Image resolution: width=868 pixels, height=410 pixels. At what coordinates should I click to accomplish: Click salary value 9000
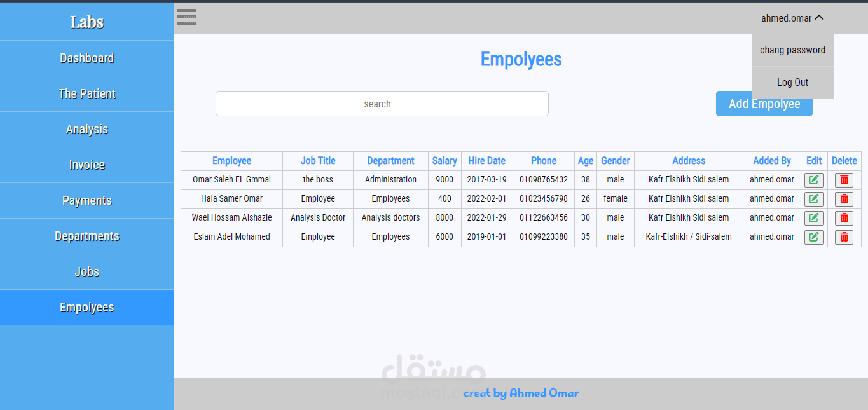444,180
